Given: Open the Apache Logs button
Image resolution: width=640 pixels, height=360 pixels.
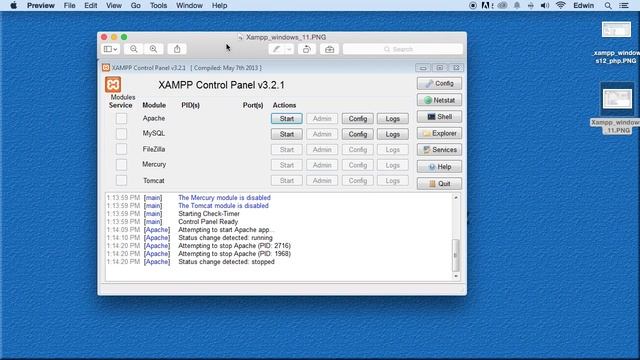Looking at the screenshot, I should pos(393,119).
